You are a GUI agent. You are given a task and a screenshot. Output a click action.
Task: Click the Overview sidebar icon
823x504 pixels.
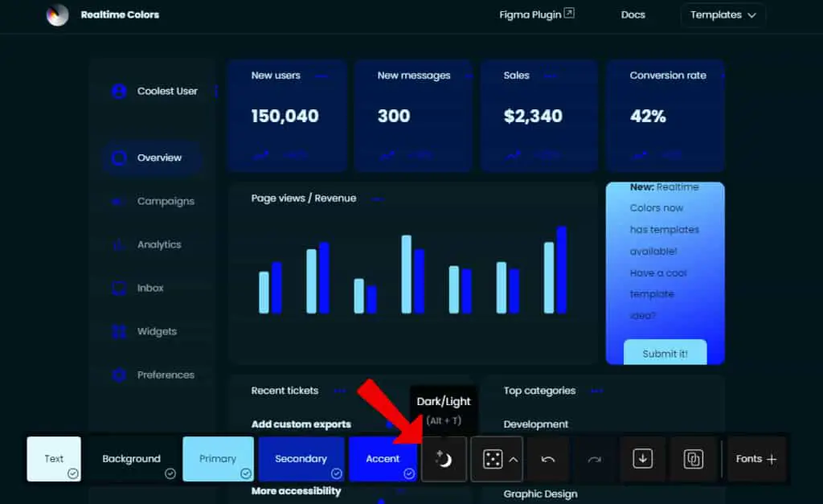[x=119, y=158]
